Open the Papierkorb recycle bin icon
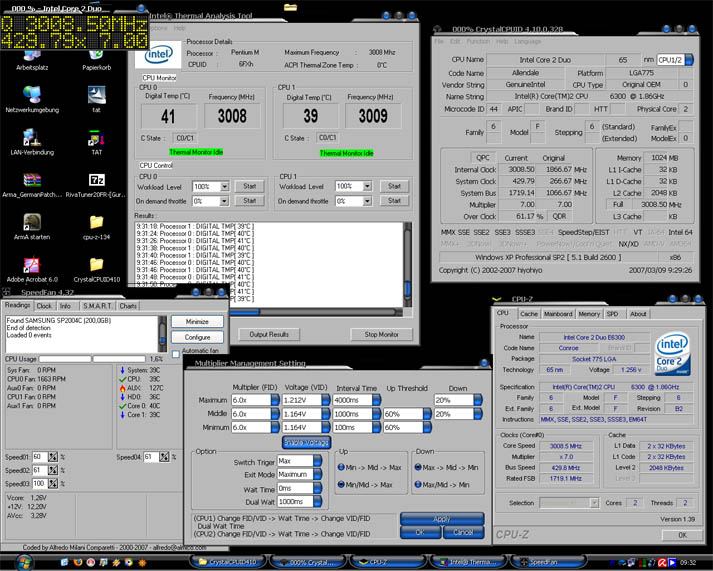This screenshot has height=571, width=713. pyautogui.click(x=96, y=60)
